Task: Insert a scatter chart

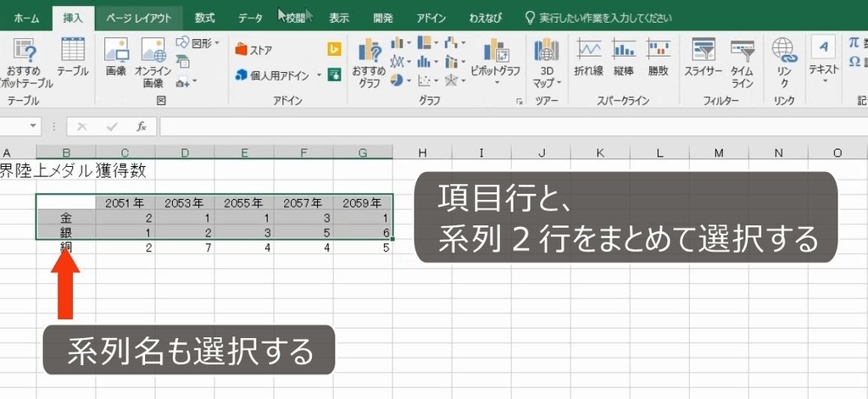Action: (x=424, y=80)
